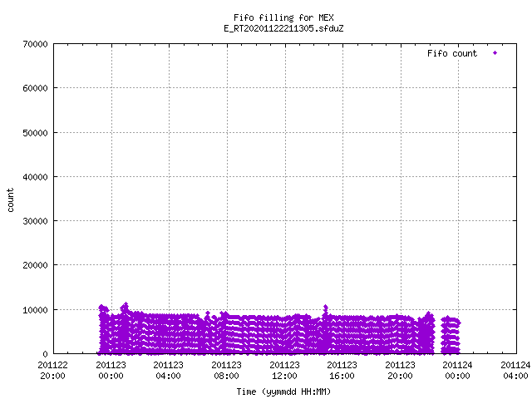
Task: Click the x-axis tick '201123 00:00'
Action: (x=111, y=371)
